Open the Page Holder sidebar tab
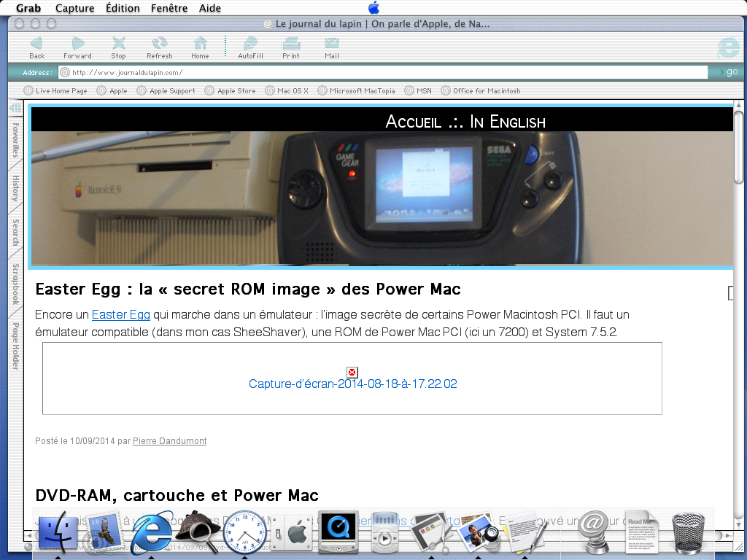The image size is (747, 560). pos(16,346)
